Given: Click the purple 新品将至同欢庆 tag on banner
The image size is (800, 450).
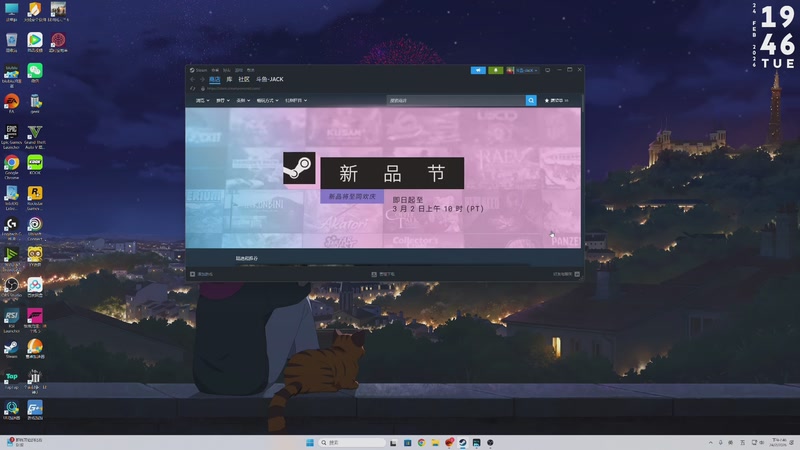Looking at the screenshot, I should (x=352, y=196).
